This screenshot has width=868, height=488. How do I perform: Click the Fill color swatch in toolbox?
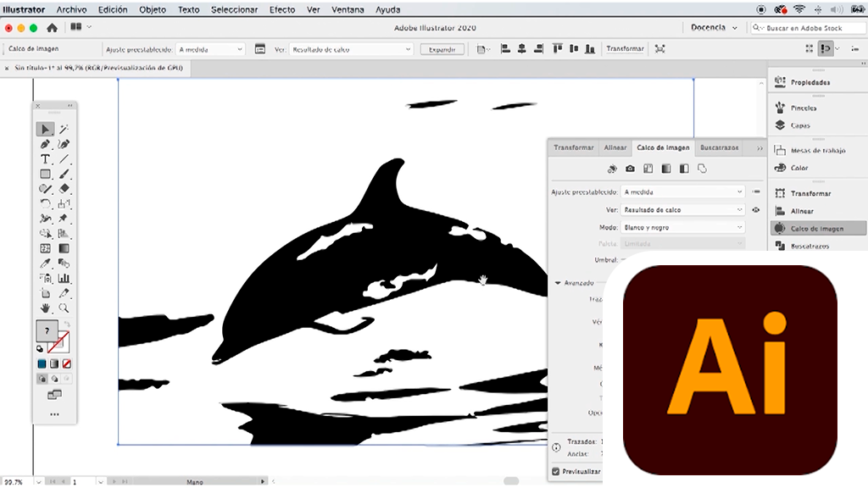tap(46, 331)
